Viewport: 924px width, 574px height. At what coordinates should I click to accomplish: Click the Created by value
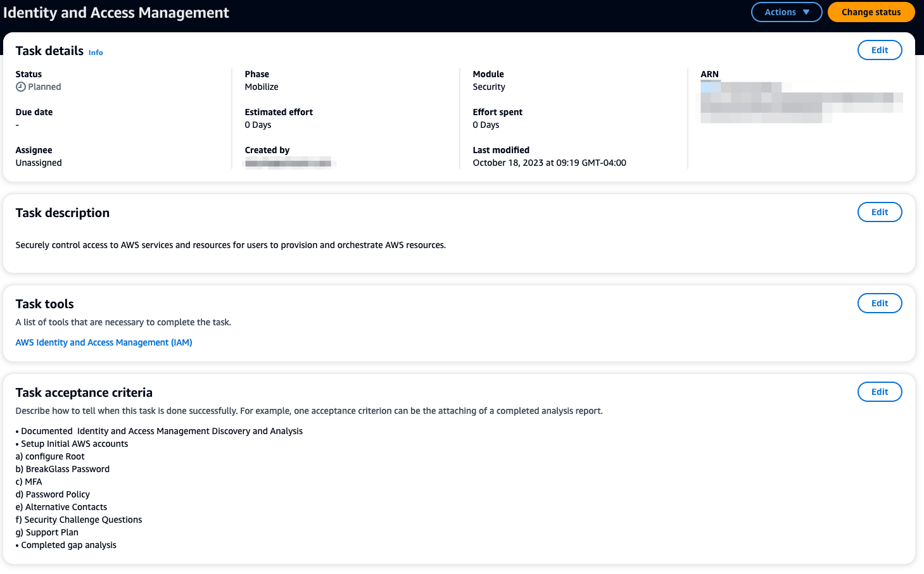288,163
